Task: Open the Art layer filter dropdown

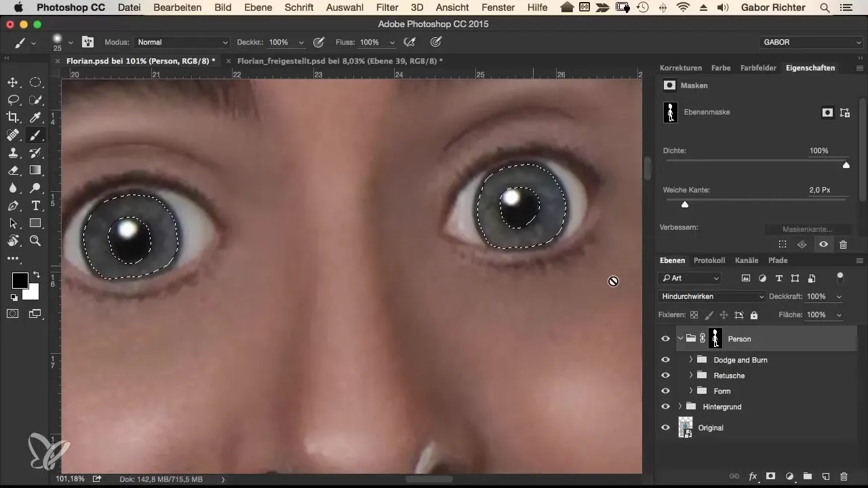Action: (690, 278)
